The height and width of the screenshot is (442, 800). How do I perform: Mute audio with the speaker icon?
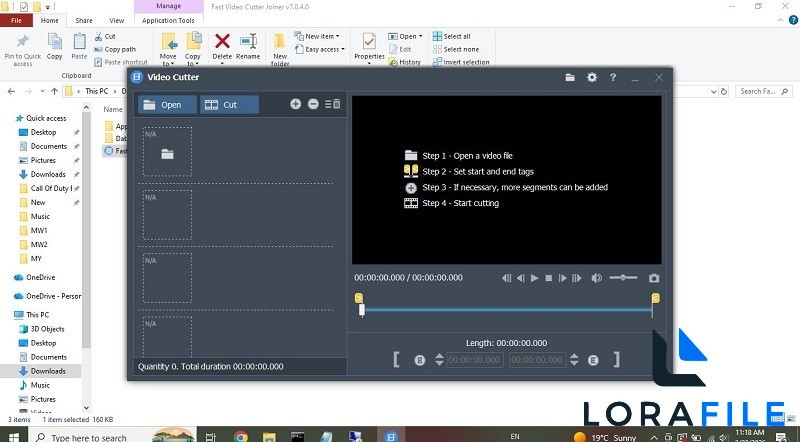[596, 278]
